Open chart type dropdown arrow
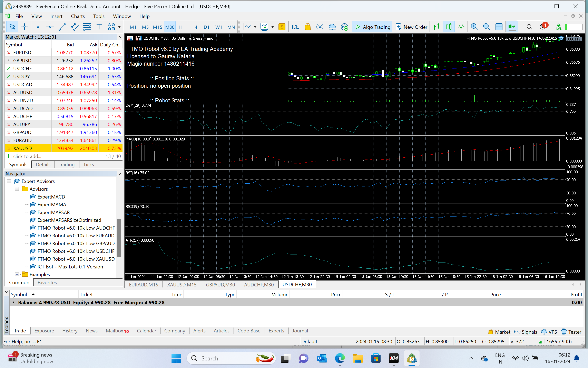The height and width of the screenshot is (368, 588). pos(255,27)
